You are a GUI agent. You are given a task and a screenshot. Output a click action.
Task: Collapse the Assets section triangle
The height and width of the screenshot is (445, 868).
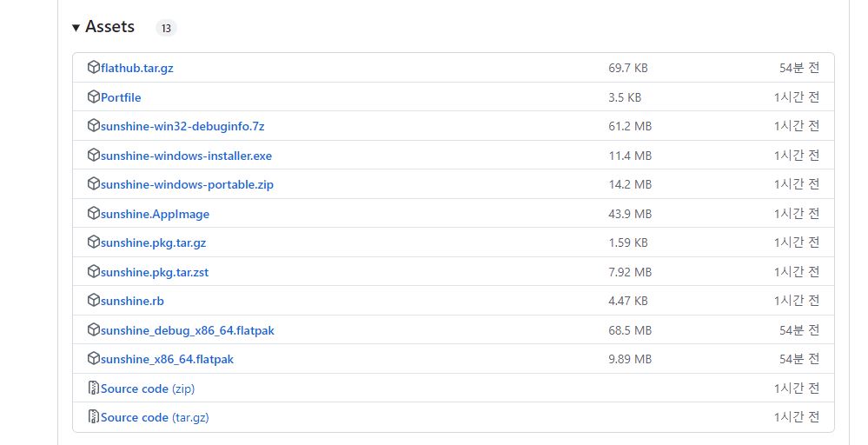point(76,28)
